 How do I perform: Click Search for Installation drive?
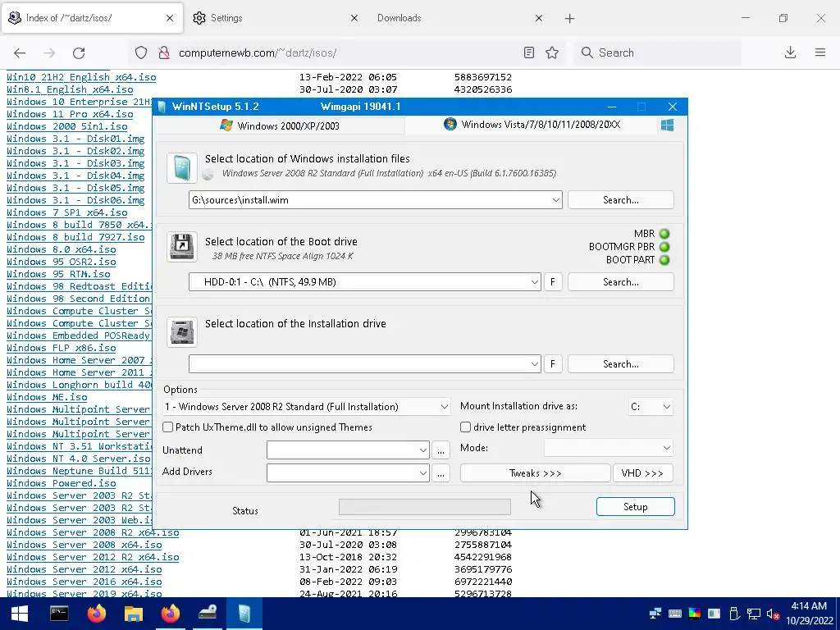(620, 363)
